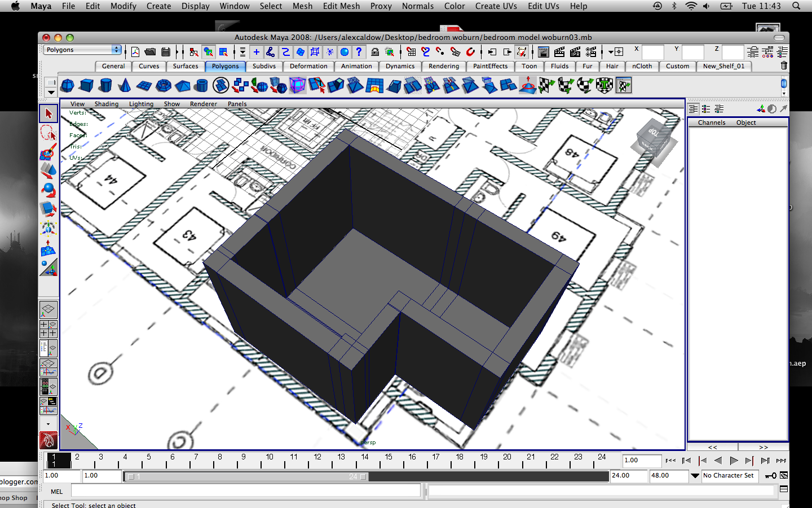Open the Render View window

(544, 52)
